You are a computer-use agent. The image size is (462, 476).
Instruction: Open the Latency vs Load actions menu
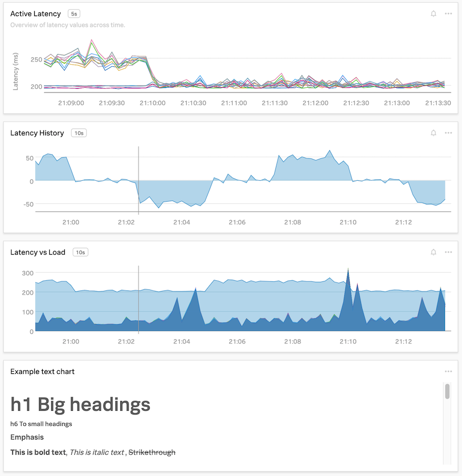pyautogui.click(x=448, y=252)
